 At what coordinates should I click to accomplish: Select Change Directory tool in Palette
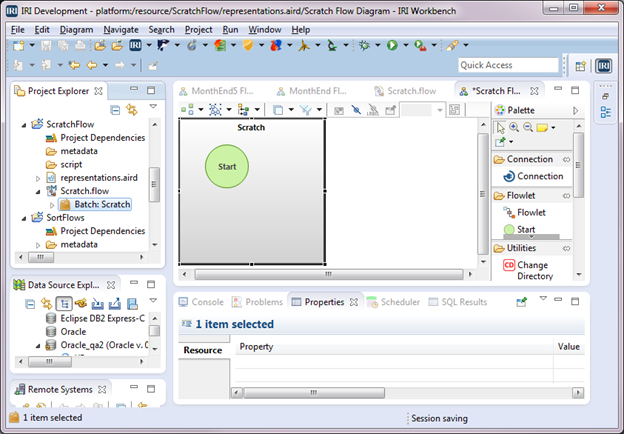pos(528,271)
